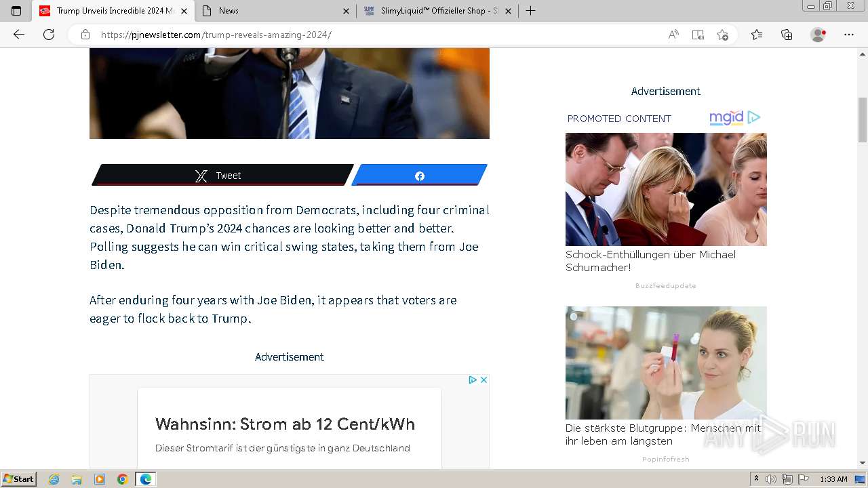Select the Trump Unveils Incredible 2024 tab
This screenshot has width=868, height=488.
pyautogui.click(x=113, y=11)
